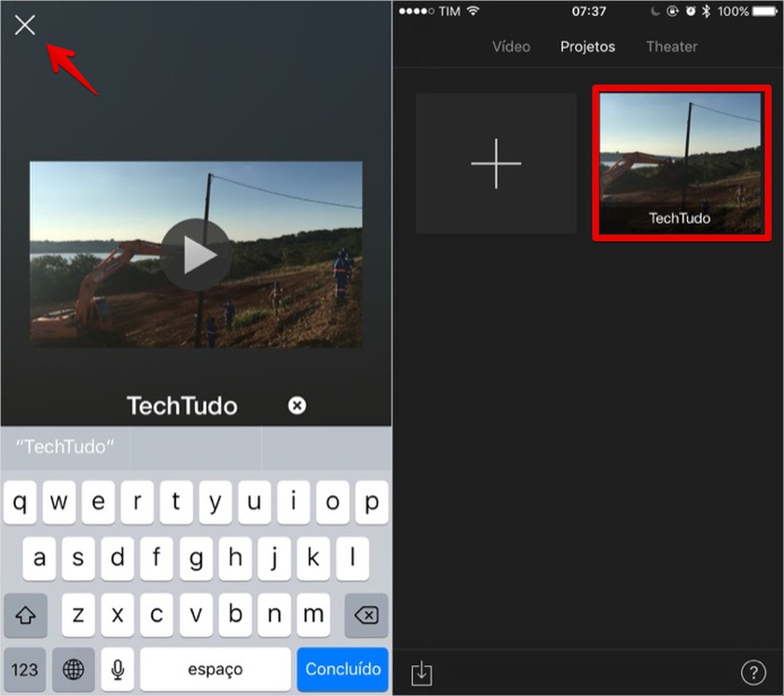Tap the f key
This screenshot has width=784, height=696.
point(156,558)
